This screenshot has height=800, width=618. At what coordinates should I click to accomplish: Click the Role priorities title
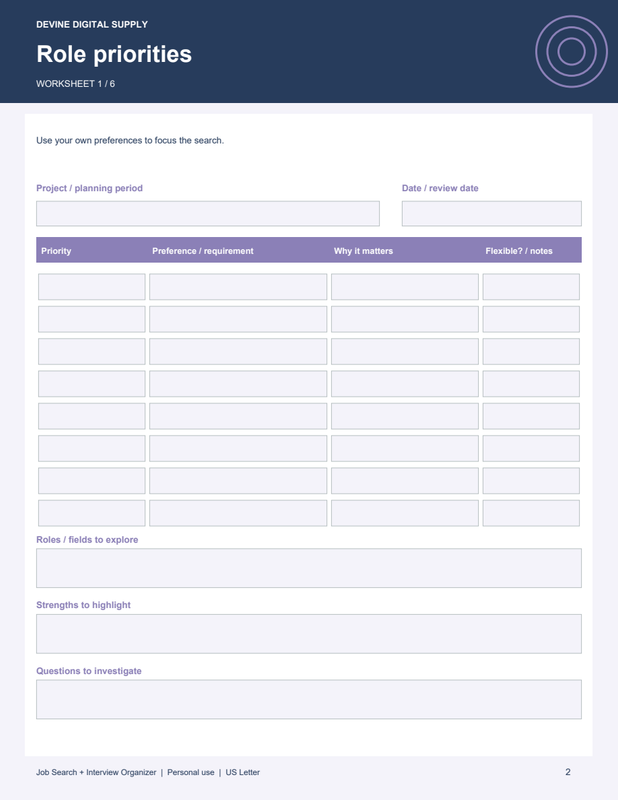(114, 54)
